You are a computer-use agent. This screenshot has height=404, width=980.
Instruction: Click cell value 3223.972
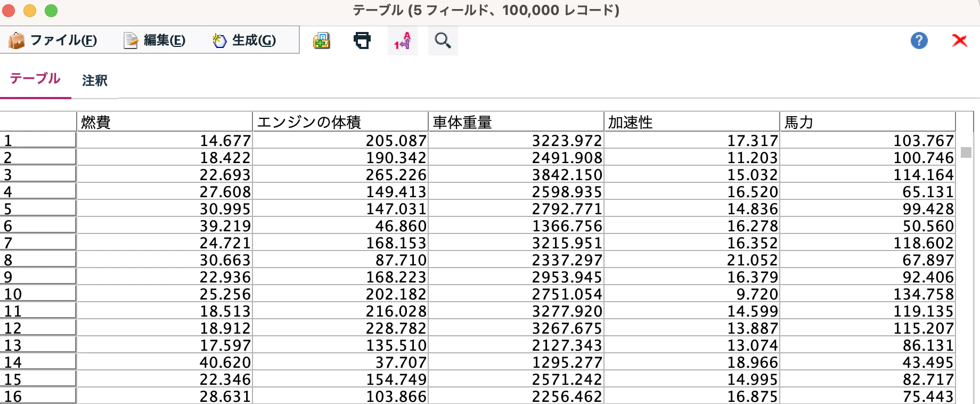pyautogui.click(x=567, y=141)
